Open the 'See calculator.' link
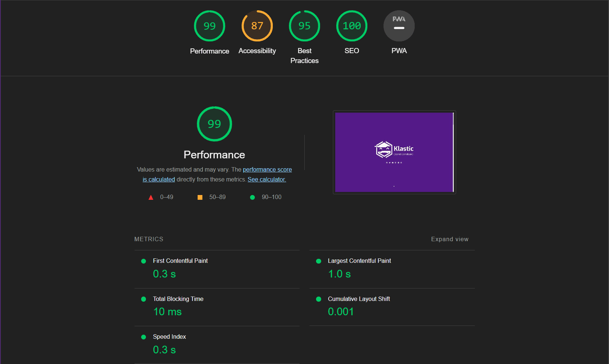The height and width of the screenshot is (364, 609). pos(267,180)
